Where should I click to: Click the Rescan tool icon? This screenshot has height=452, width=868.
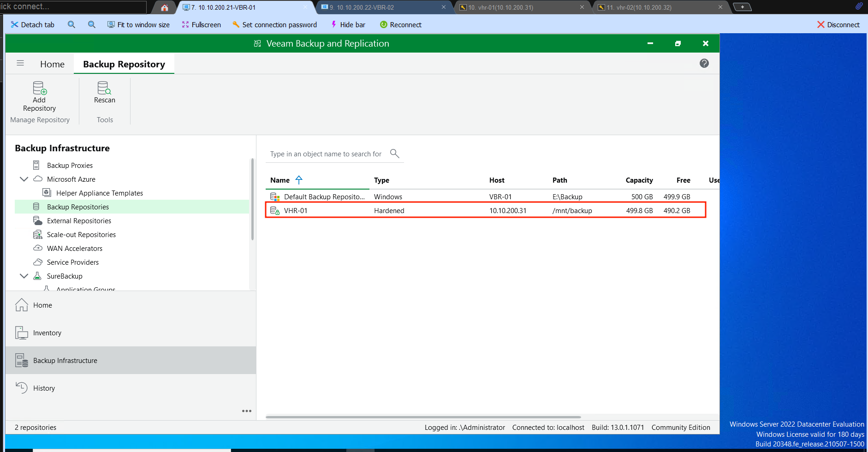coord(104,88)
